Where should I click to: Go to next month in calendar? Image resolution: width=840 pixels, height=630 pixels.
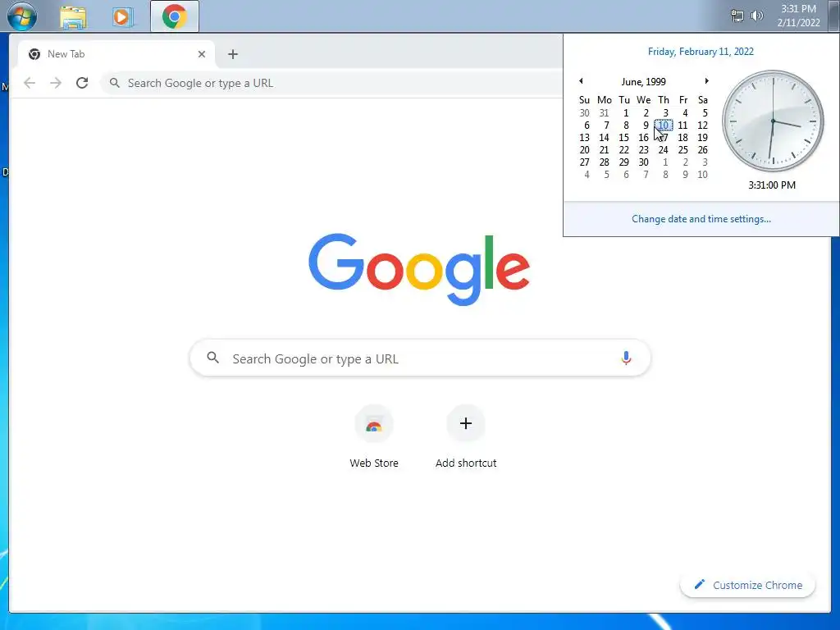(706, 81)
